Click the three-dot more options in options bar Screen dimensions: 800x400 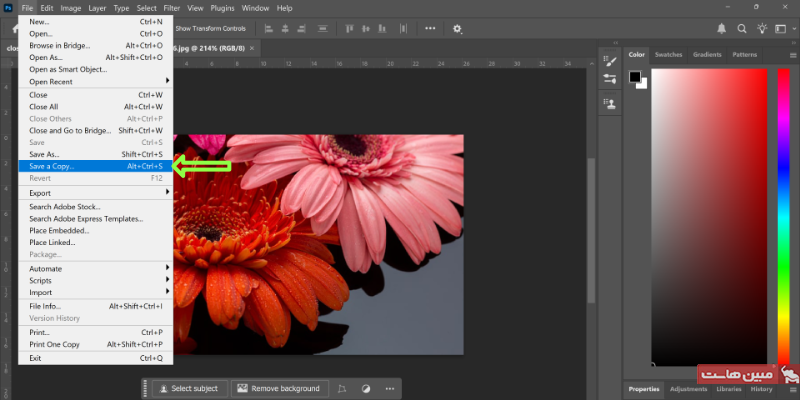point(430,28)
